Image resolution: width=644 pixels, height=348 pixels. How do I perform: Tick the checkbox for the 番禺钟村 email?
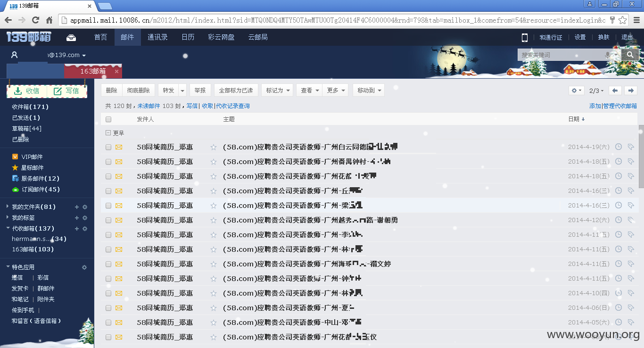[108, 162]
